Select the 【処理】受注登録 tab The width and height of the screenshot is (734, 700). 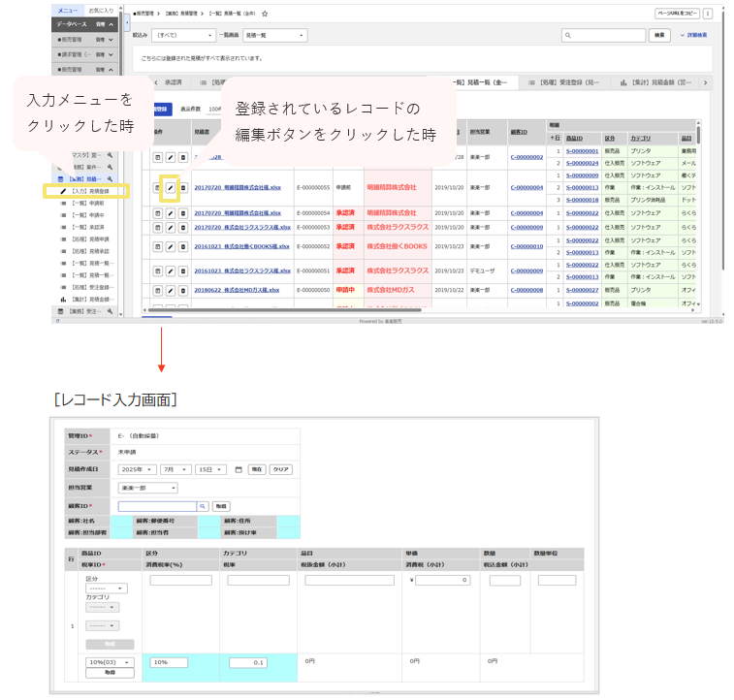[564, 82]
